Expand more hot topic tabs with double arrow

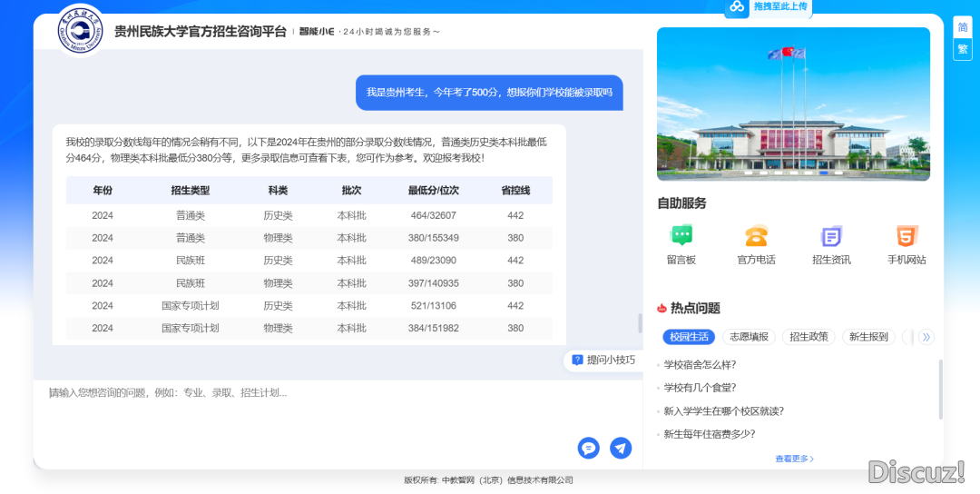pos(926,337)
